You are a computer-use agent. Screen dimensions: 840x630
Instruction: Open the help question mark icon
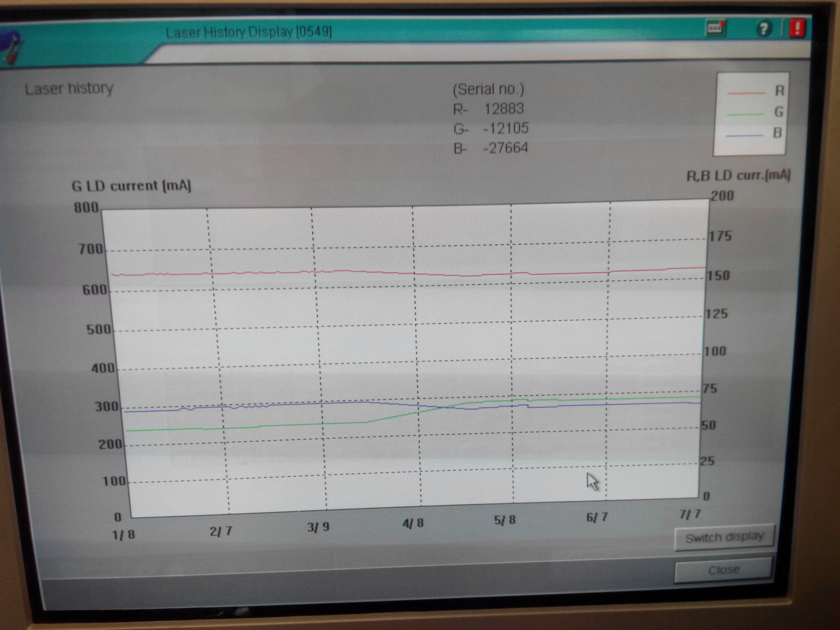tap(764, 29)
